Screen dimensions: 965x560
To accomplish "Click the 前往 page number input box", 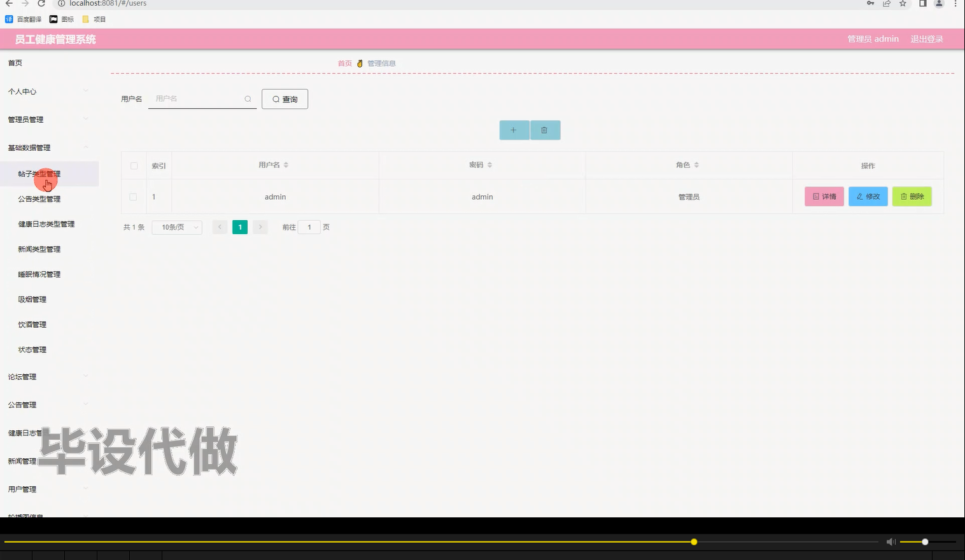I will pos(309,227).
